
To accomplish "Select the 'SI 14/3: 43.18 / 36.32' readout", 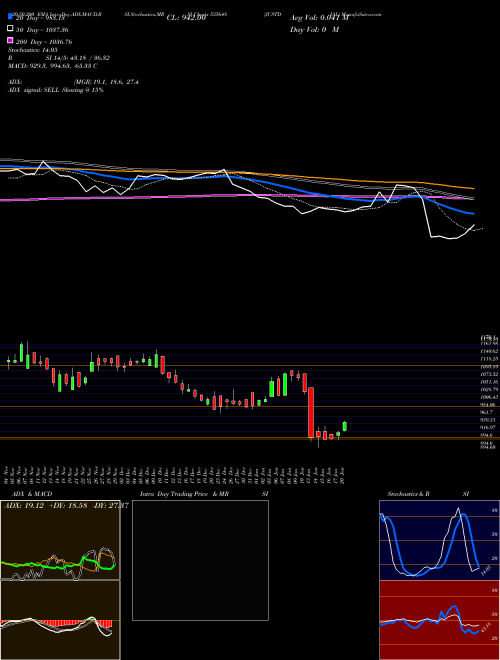I will coord(78,58).
